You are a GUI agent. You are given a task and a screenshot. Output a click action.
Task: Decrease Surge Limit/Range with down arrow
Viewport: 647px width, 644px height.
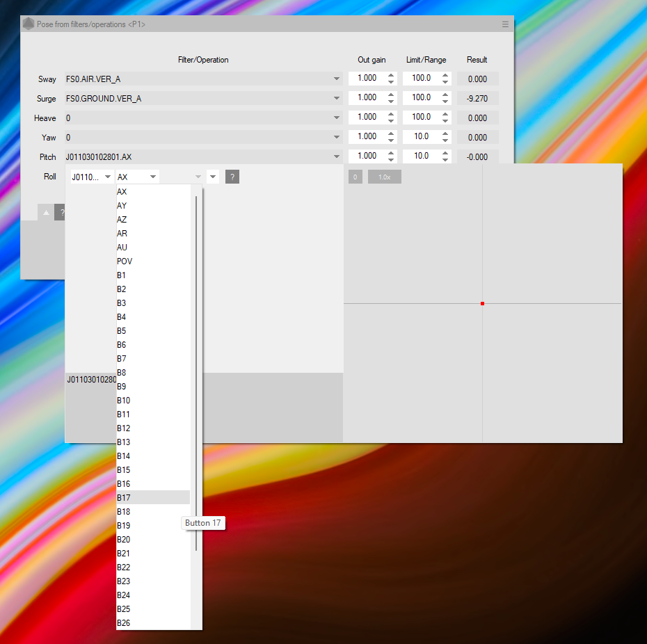(x=445, y=102)
